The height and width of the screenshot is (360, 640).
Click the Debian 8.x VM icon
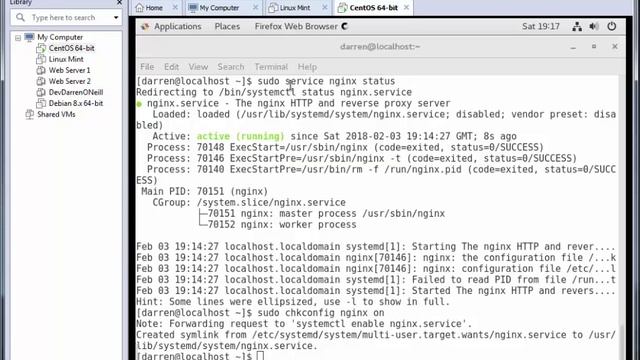[x=41, y=103]
